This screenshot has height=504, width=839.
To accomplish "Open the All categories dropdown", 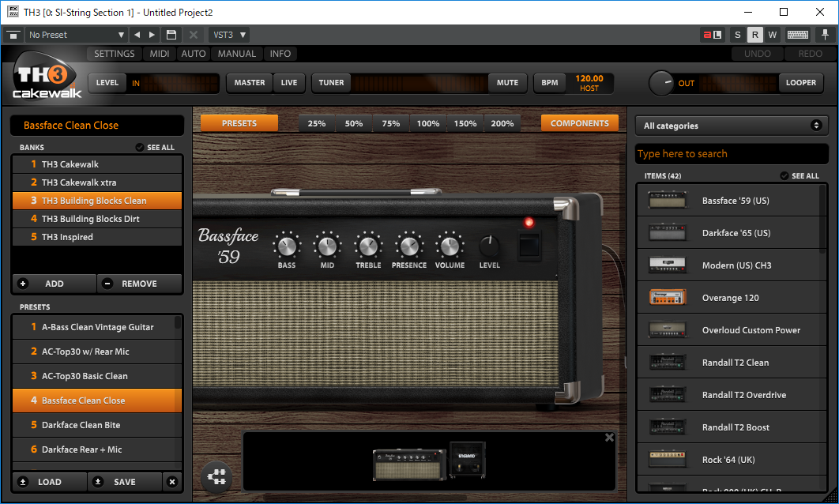I will tap(732, 126).
